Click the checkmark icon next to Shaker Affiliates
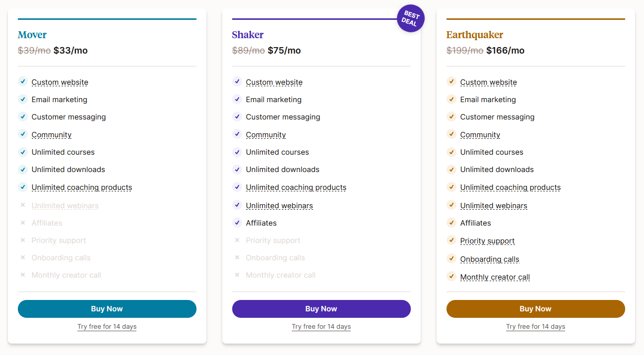Viewport: 644px width, 355px height. click(x=237, y=223)
